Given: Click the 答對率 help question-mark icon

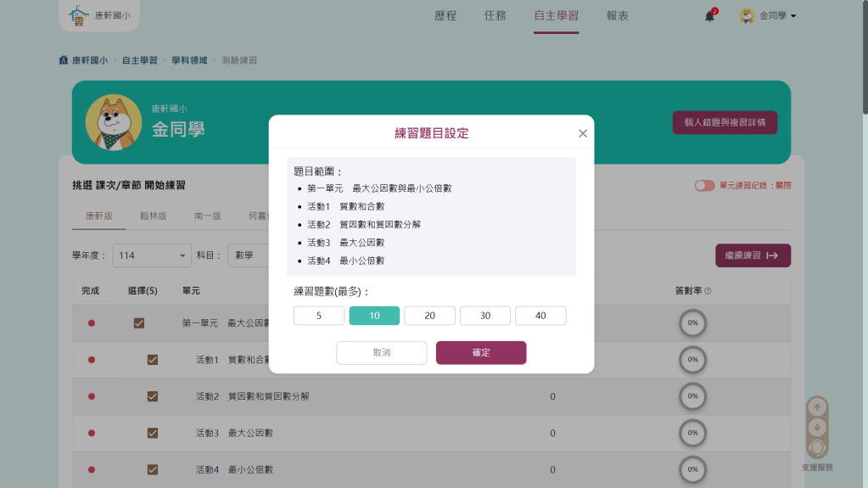Looking at the screenshot, I should pyautogui.click(x=708, y=291).
